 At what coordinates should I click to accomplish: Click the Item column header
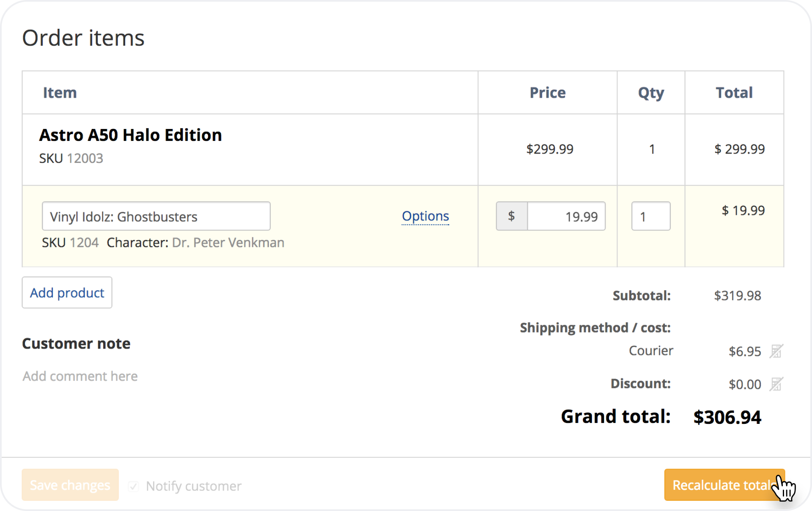pyautogui.click(x=60, y=93)
